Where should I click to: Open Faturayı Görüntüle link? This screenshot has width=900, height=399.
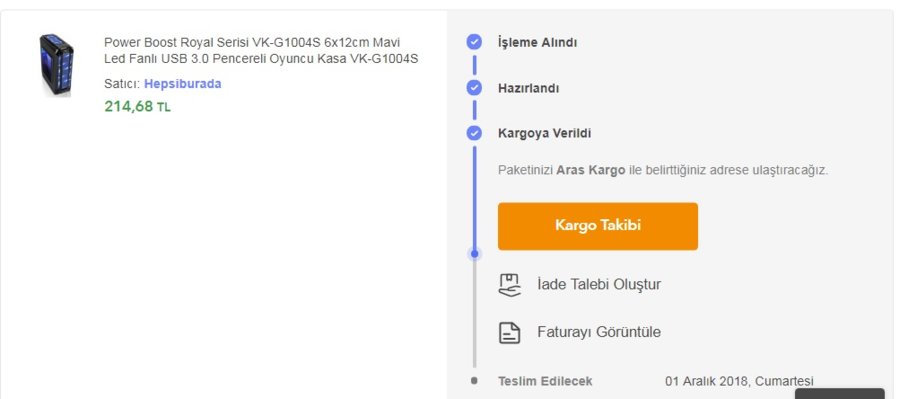pos(599,332)
